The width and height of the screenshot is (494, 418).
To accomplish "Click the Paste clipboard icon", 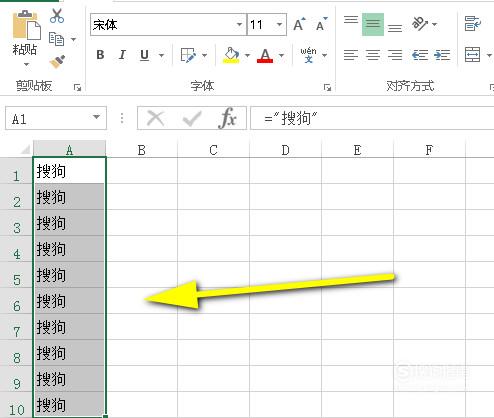I will (26, 25).
